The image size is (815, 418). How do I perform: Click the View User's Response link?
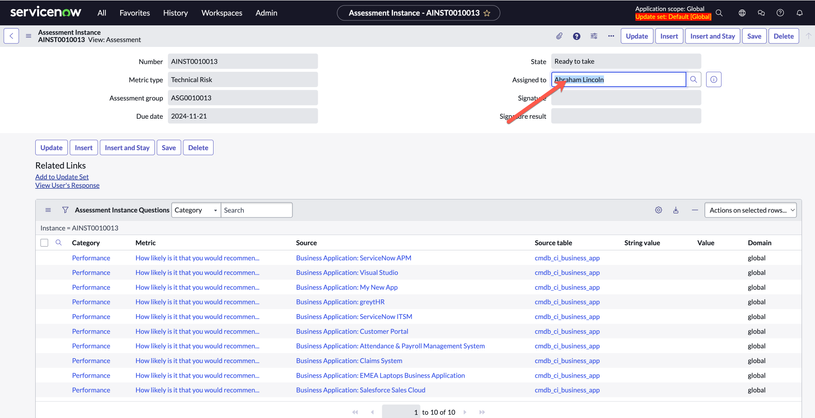[67, 185]
